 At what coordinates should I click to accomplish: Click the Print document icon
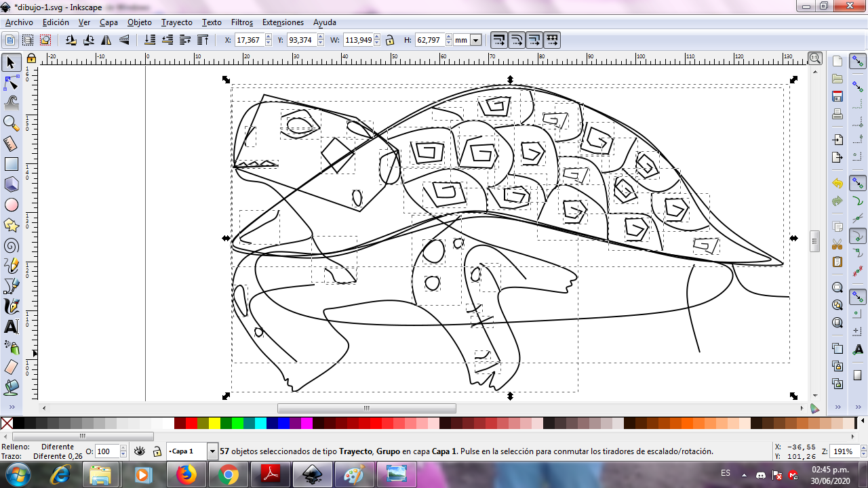point(837,114)
